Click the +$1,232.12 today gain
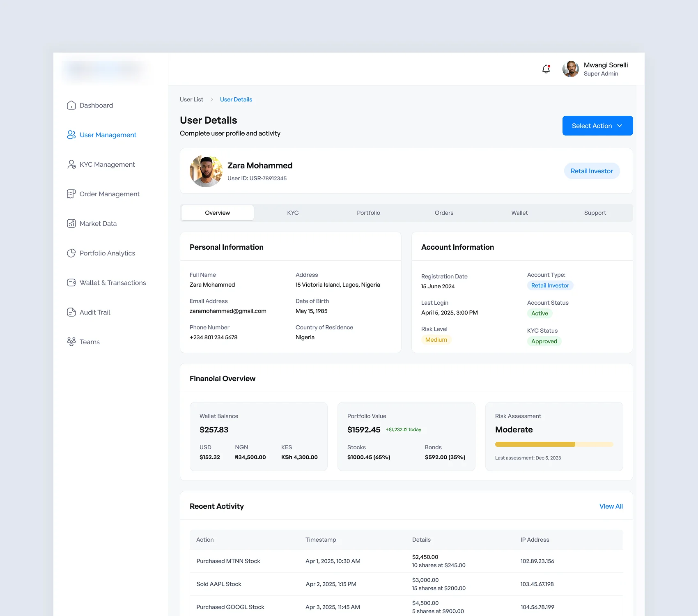The height and width of the screenshot is (616, 698). click(403, 430)
